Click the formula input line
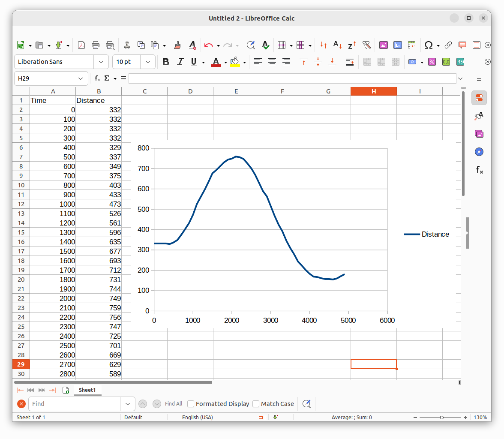504x439 pixels. pyautogui.click(x=292, y=78)
